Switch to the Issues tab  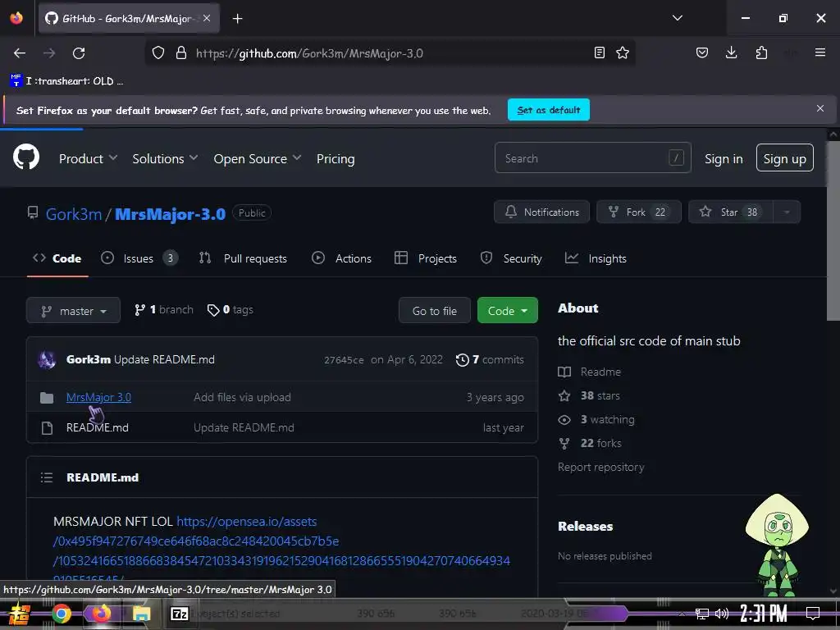coord(139,258)
